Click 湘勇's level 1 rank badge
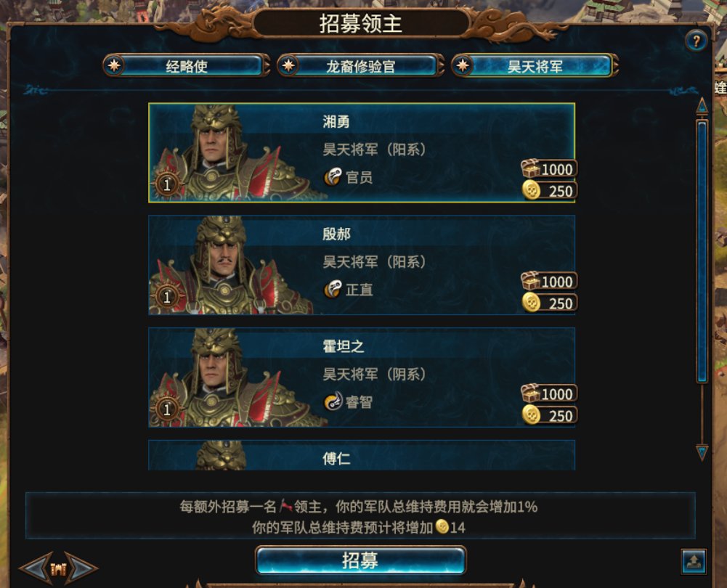The width and height of the screenshot is (727, 588). tap(167, 185)
